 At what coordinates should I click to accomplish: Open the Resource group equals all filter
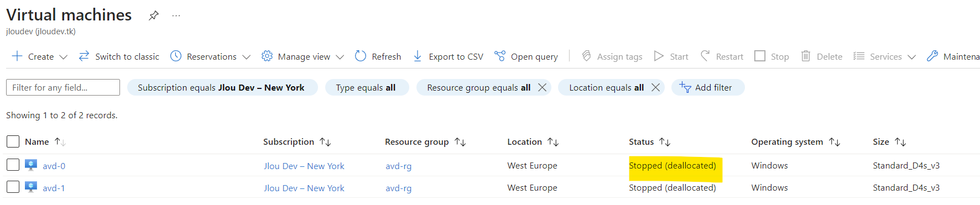tap(478, 87)
